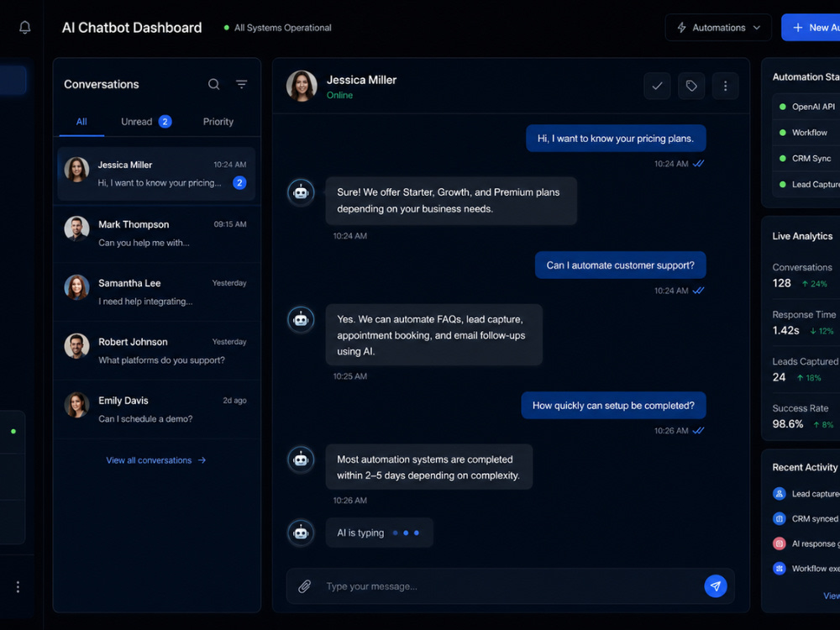Click the unread badge on Jessica Miller row
The image size is (840, 630).
click(x=239, y=182)
